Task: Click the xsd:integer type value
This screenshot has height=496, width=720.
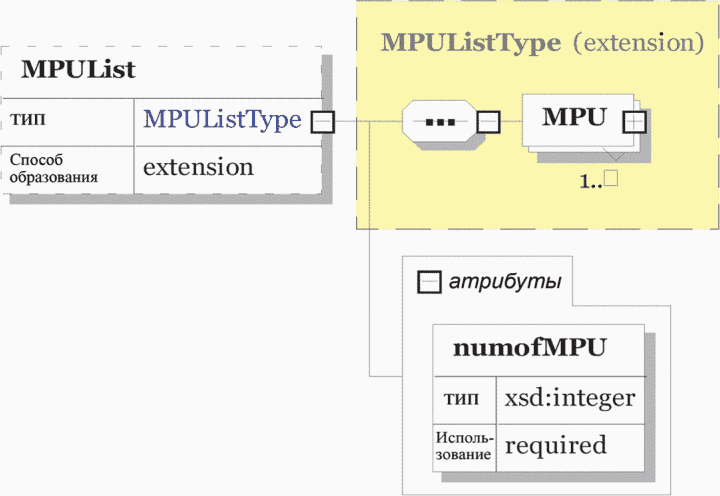Action: point(570,398)
